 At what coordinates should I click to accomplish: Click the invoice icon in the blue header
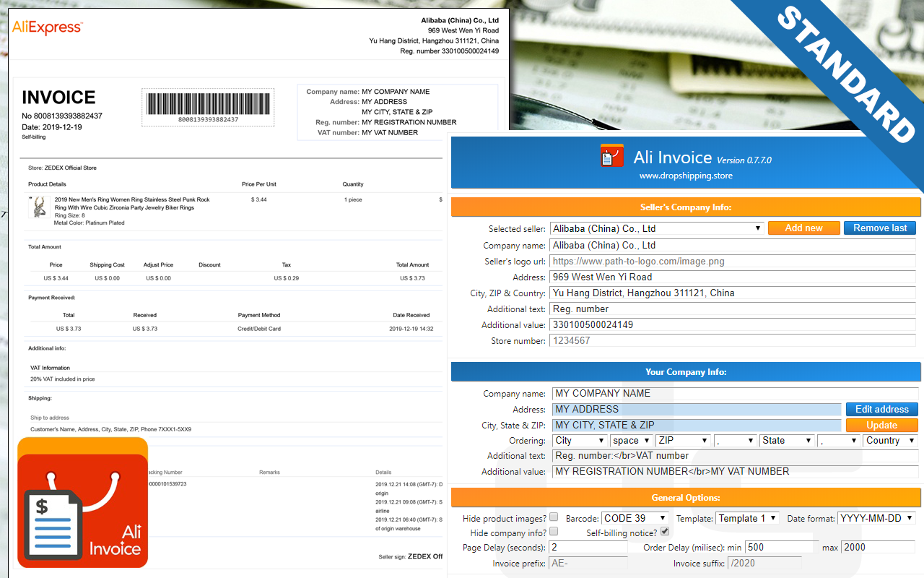[x=611, y=155]
